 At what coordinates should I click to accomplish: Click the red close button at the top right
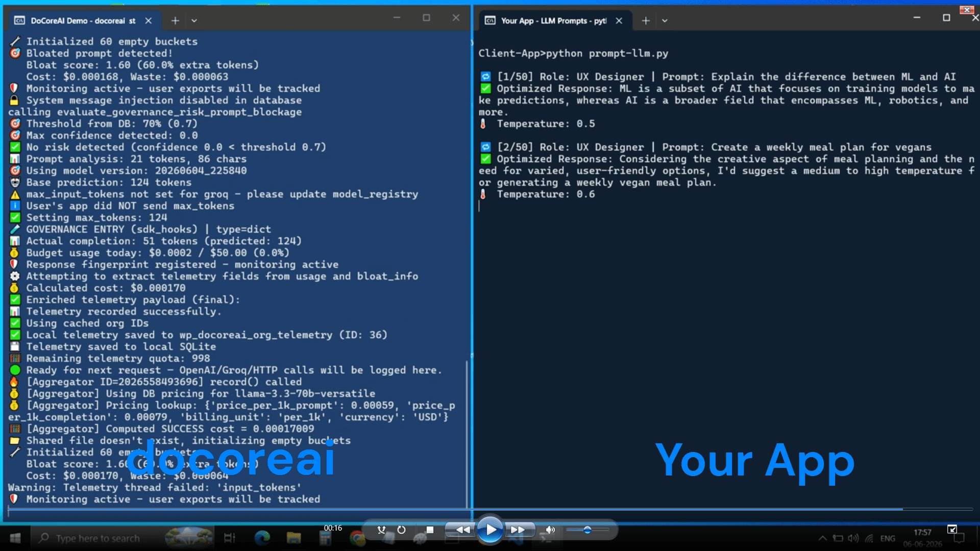[967, 9]
